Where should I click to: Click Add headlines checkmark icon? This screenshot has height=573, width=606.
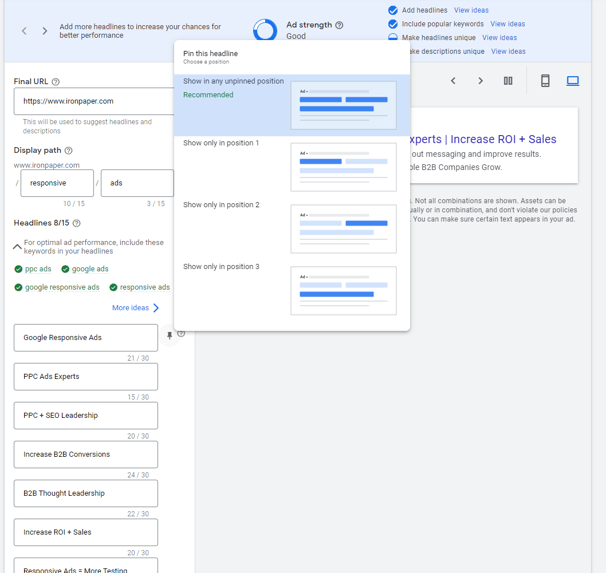(393, 10)
